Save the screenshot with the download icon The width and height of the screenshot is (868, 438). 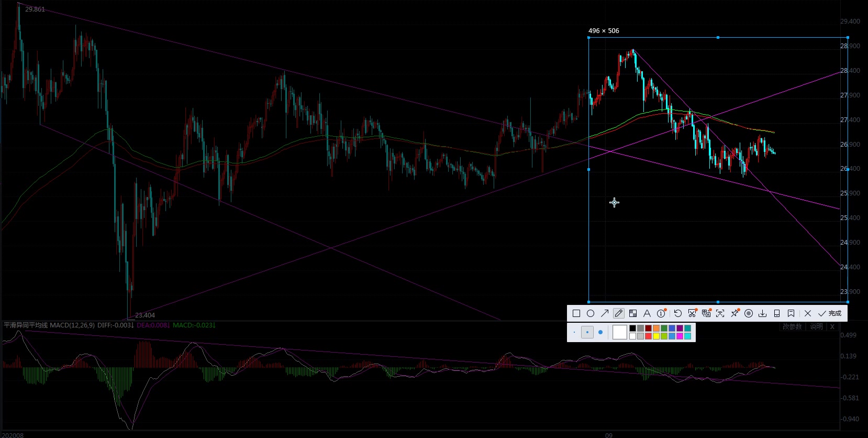pos(763,313)
